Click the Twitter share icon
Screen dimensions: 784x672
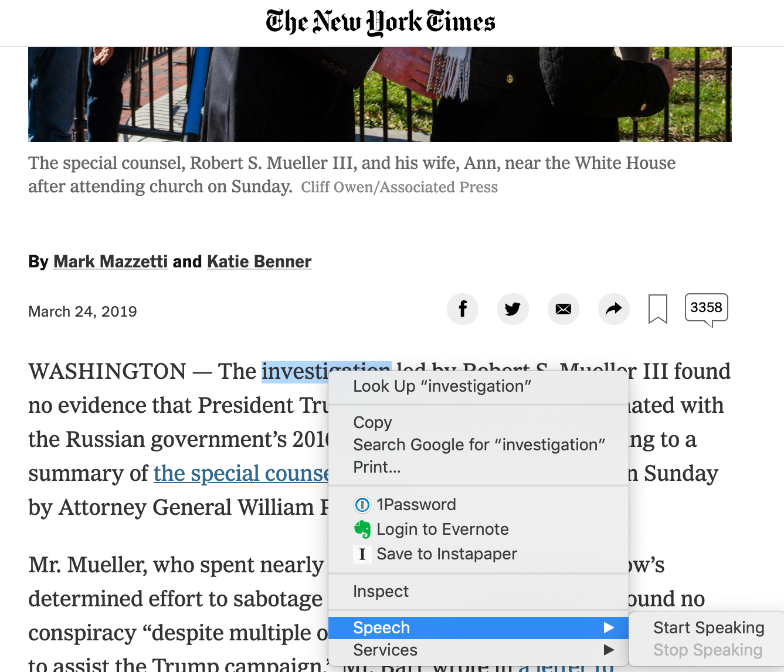(513, 309)
